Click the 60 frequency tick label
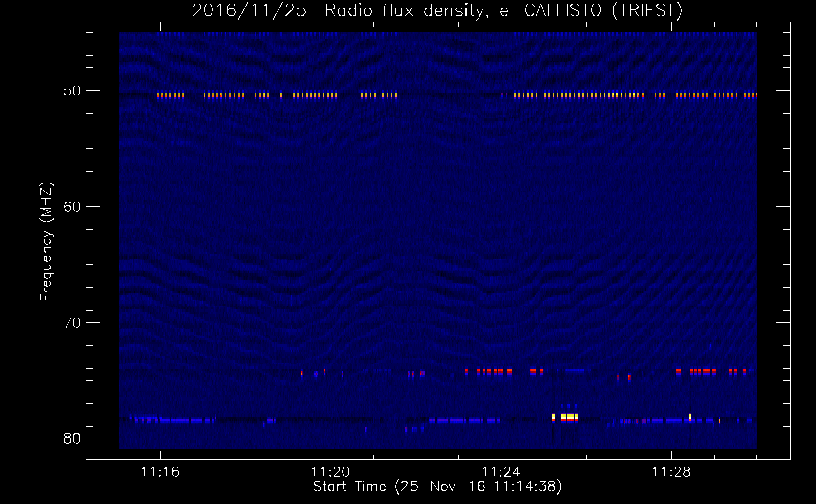 [72, 207]
